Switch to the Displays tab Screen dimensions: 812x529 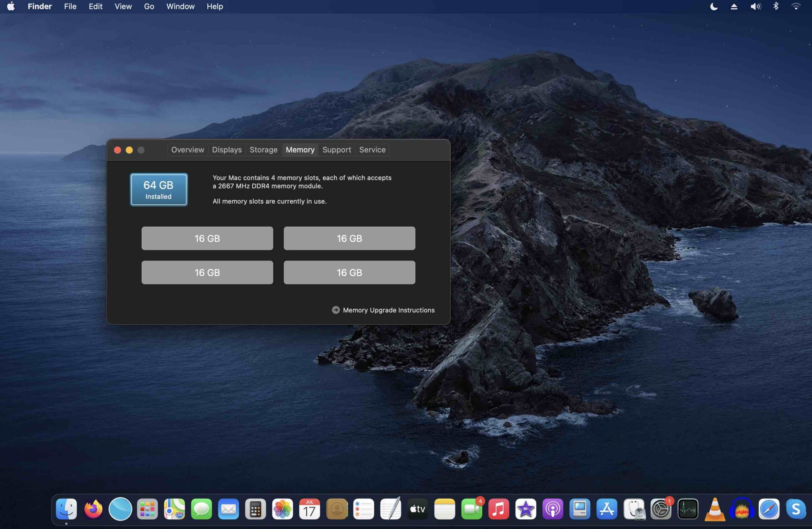[x=227, y=150]
